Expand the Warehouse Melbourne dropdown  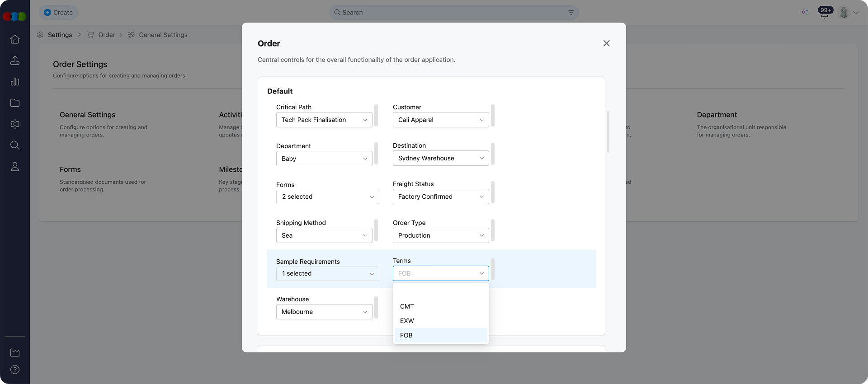pyautogui.click(x=324, y=312)
